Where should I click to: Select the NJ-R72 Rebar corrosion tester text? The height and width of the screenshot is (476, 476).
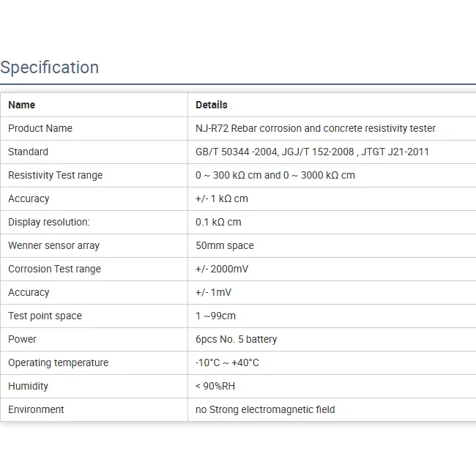pos(316,128)
